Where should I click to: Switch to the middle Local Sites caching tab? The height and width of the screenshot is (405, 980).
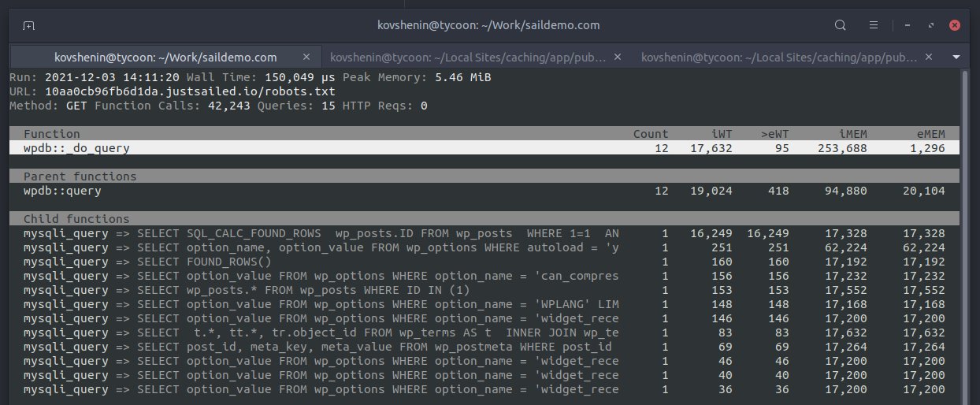[x=469, y=58]
